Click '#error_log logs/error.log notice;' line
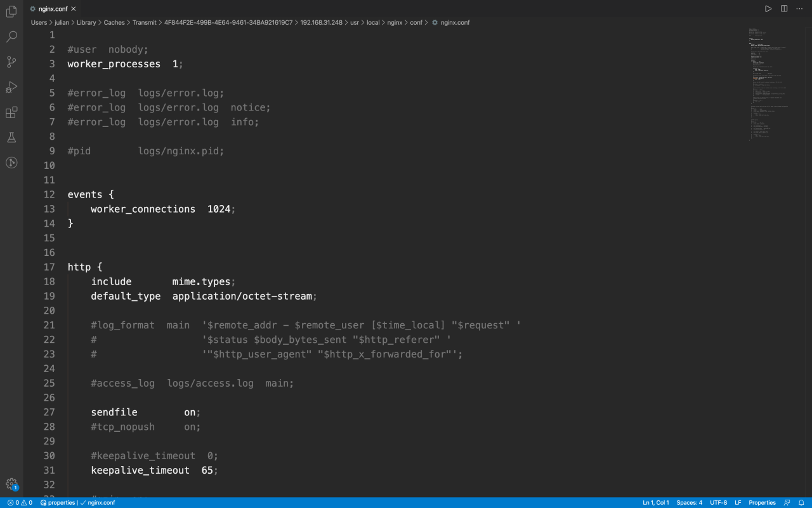The image size is (812, 508). (x=169, y=107)
